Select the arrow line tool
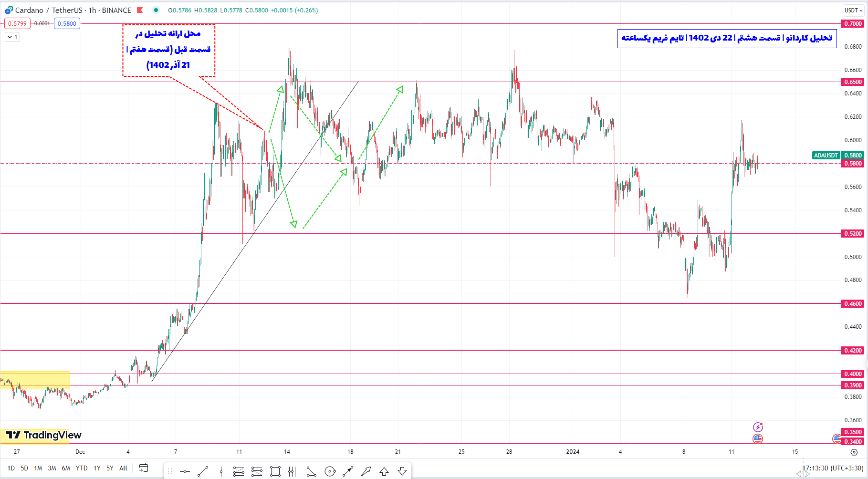This screenshot has width=868, height=479. (348, 472)
